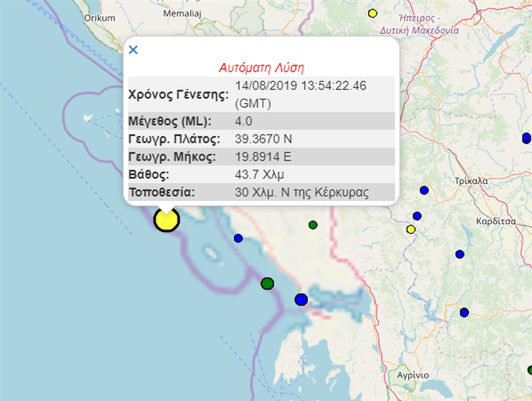Click the blue marker closest to the large yellow marker
The height and width of the screenshot is (401, 532).
pos(238,238)
